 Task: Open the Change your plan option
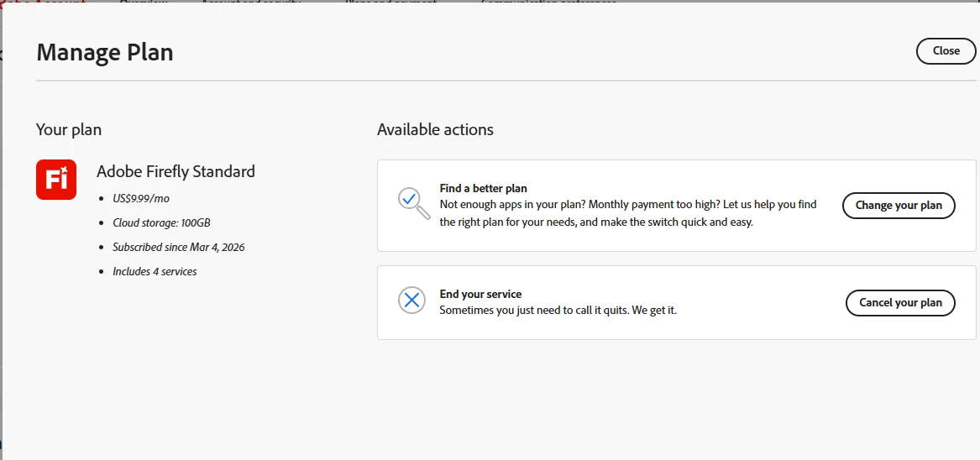click(x=899, y=206)
